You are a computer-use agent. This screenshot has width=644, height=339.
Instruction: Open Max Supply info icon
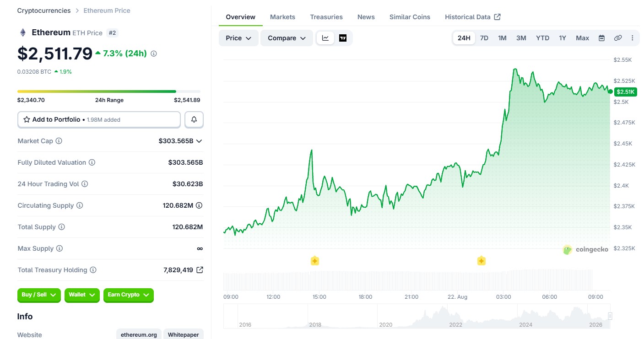coord(60,248)
